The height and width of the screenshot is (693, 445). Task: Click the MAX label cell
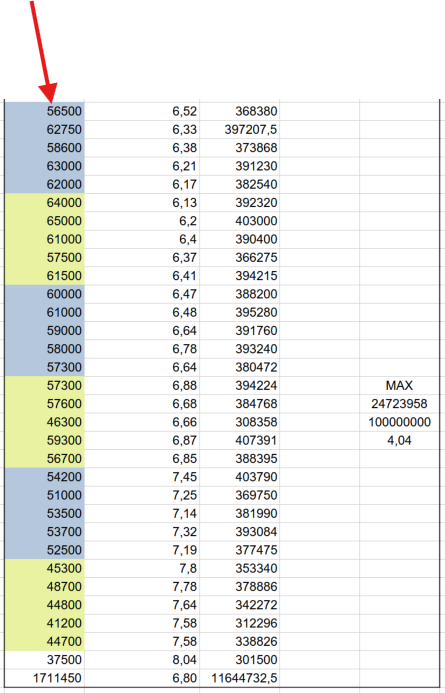[399, 385]
